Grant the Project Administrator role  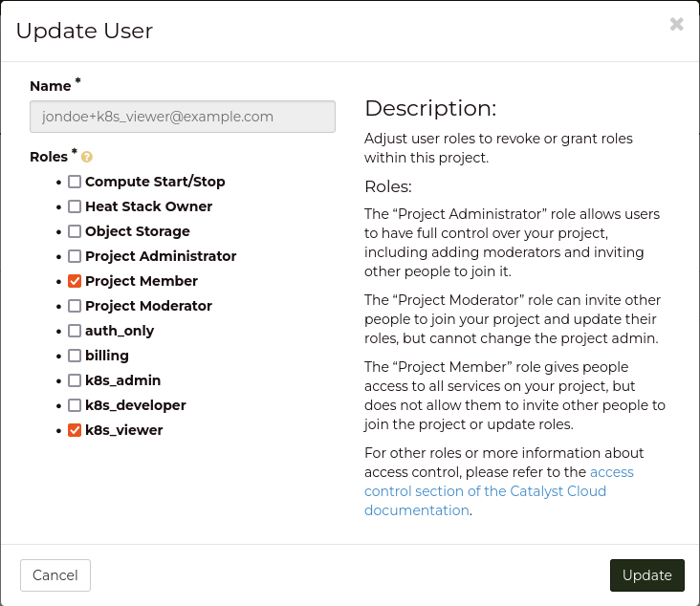75,256
